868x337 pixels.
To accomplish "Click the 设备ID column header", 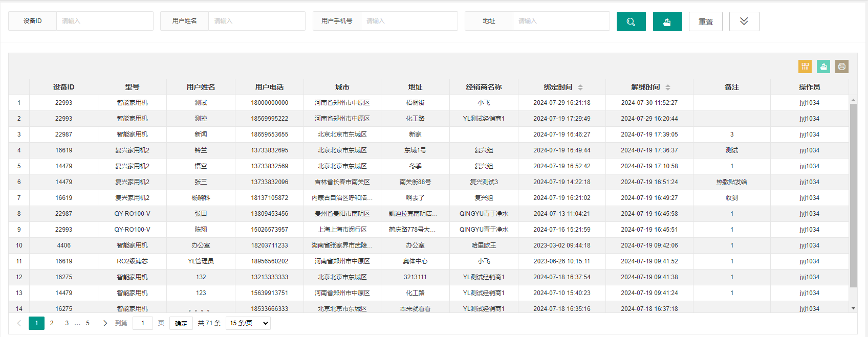I will [64, 87].
